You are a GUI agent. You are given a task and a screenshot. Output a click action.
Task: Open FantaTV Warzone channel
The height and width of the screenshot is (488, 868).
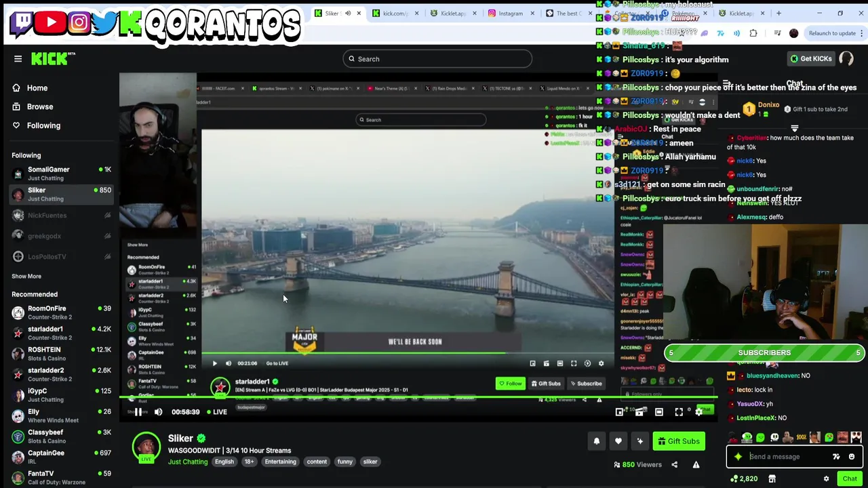click(61, 477)
